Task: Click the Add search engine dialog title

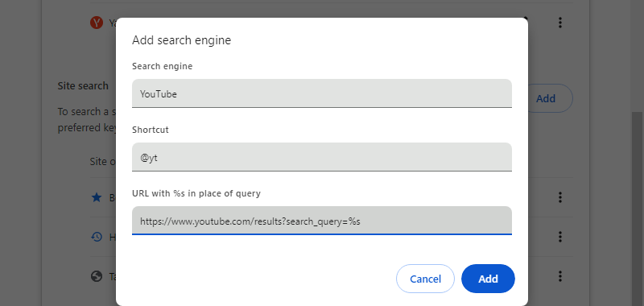Action: 182,40
